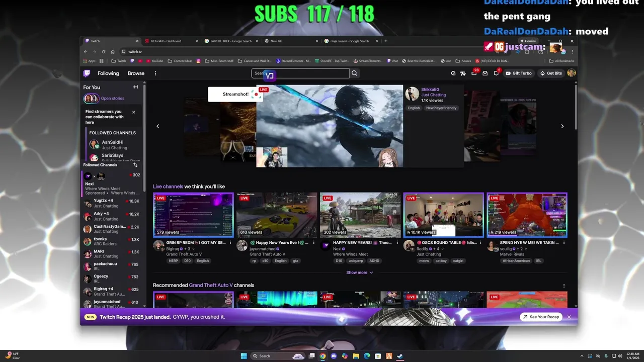Open the jayunmatched 610 viewers stream thumbnail

click(x=277, y=215)
